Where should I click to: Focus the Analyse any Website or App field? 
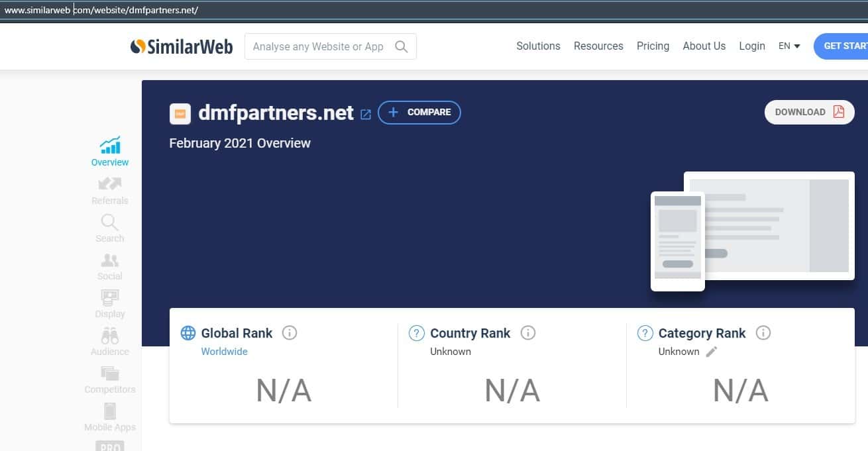[x=331, y=46]
